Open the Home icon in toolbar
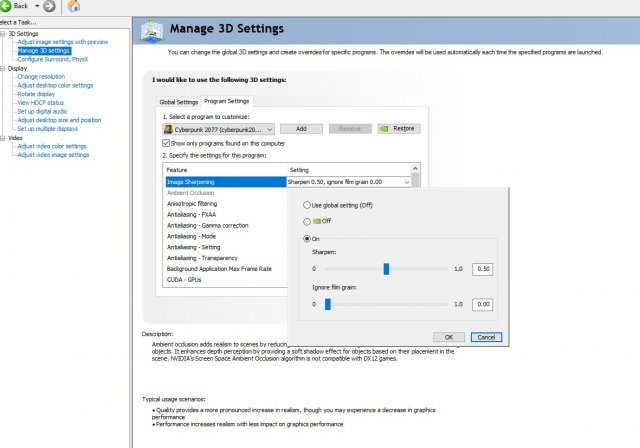Viewport: 640px width, 448px height. pyautogui.click(x=74, y=6)
